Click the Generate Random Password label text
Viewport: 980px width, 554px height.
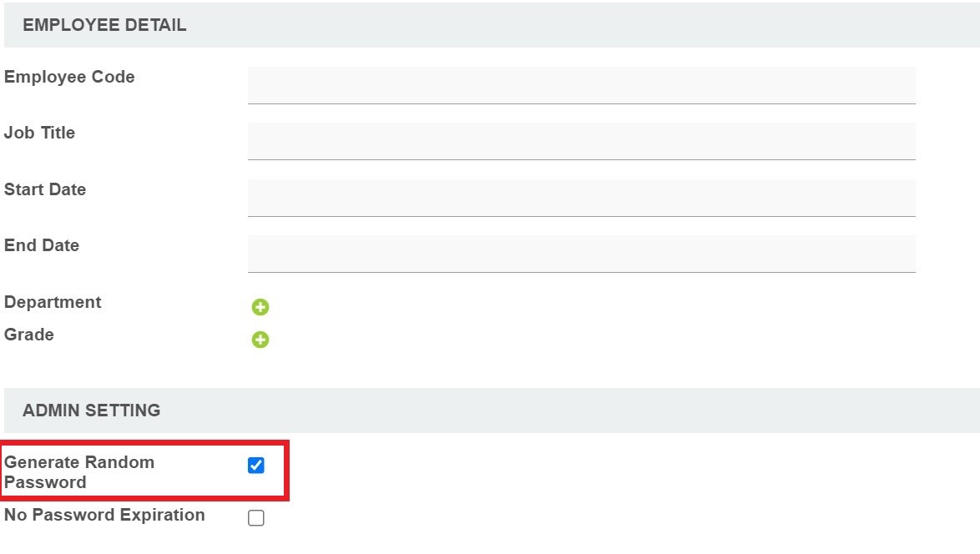(79, 472)
